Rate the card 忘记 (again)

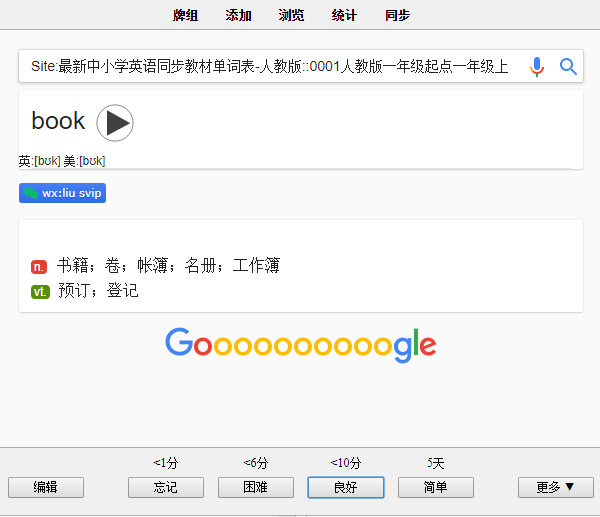[x=166, y=487]
